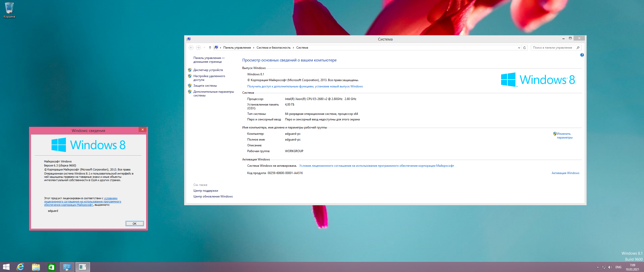Open File Explorer from the taskbar
Screen dimensions: 644x272
tap(36, 267)
